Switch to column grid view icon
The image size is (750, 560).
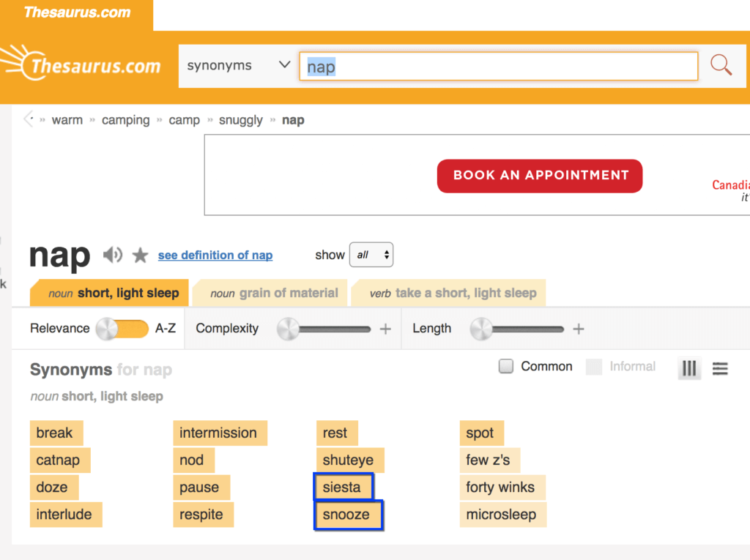(x=689, y=368)
